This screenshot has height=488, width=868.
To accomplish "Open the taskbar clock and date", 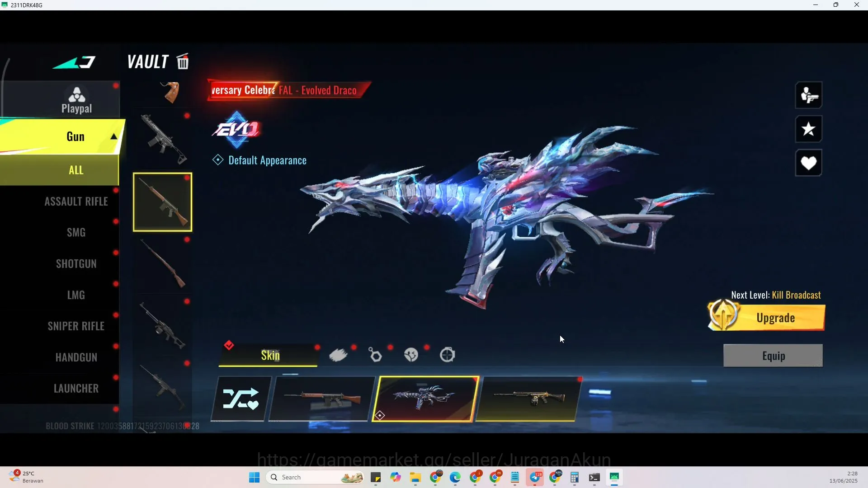I will click(844, 477).
